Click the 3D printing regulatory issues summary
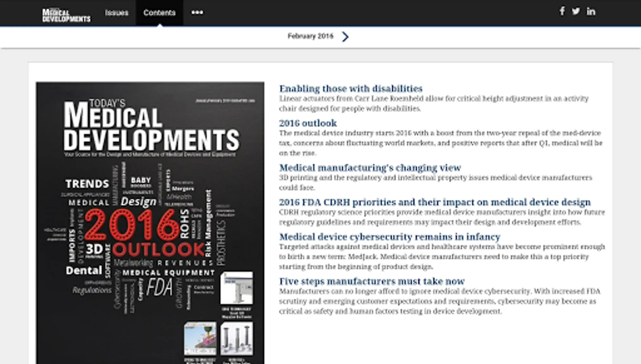 tap(435, 182)
